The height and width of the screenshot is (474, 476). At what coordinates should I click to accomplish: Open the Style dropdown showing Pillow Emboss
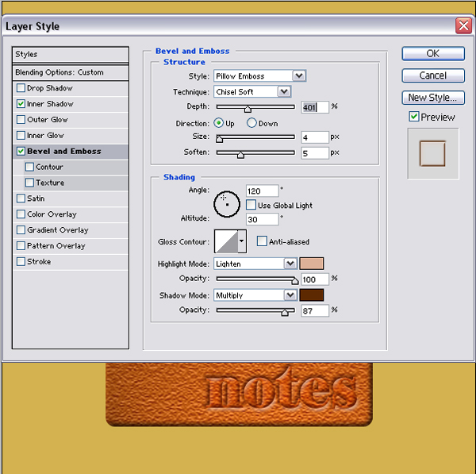pos(260,75)
